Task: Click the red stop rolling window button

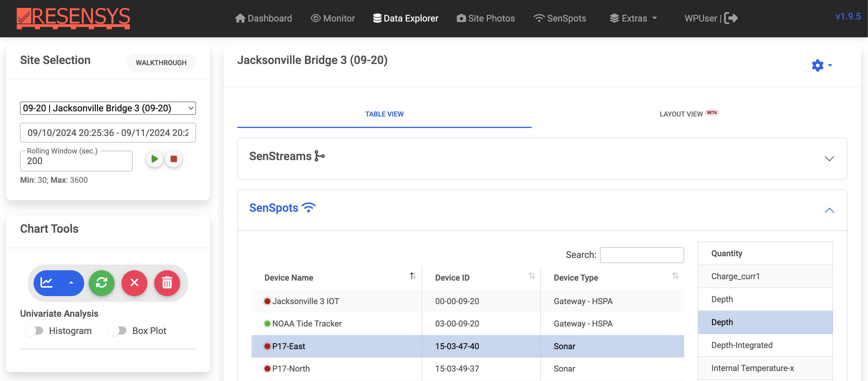Action: [173, 159]
